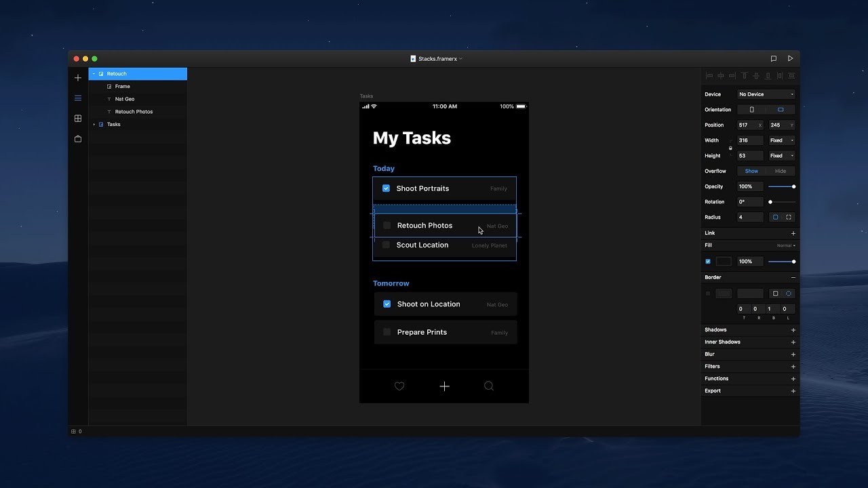Viewport: 868px width, 488px height.
Task: Add Shadows with the plus button
Action: coord(793,330)
